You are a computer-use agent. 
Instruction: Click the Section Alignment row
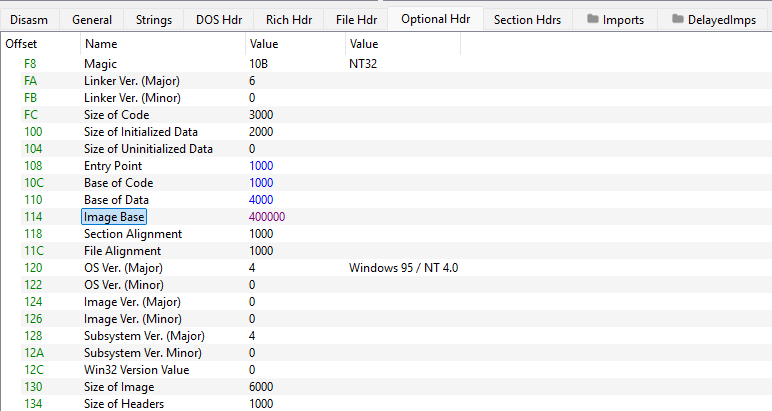click(x=132, y=233)
